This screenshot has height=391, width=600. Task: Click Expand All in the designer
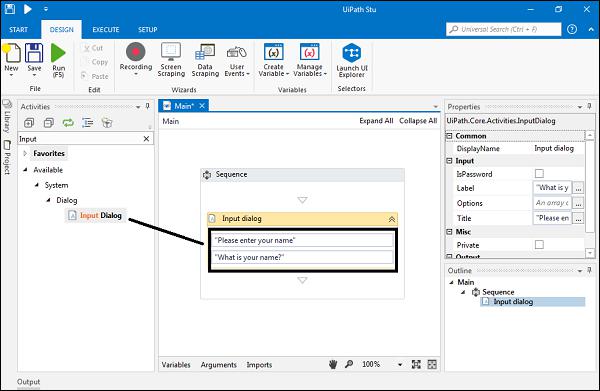pyautogui.click(x=376, y=121)
